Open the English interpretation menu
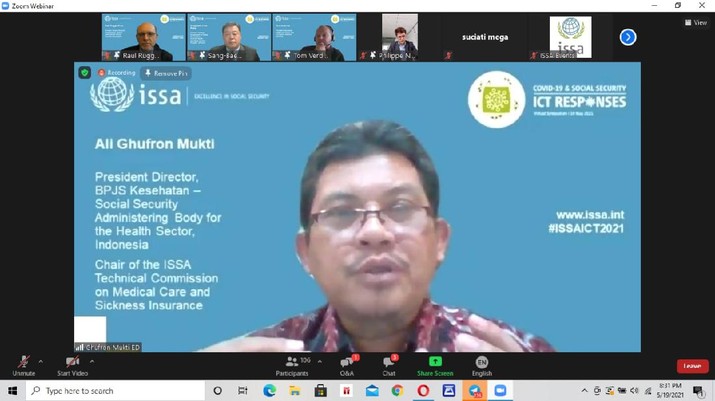715x401 pixels. (482, 366)
